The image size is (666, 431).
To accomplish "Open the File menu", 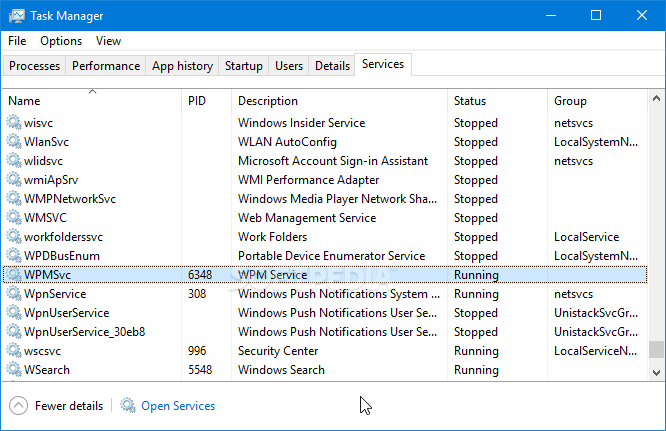I will tap(17, 41).
